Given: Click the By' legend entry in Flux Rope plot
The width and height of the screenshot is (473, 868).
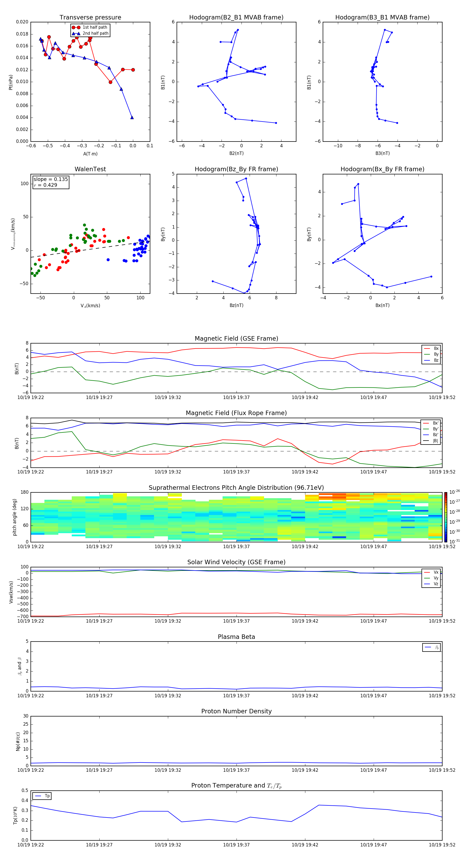Looking at the screenshot, I should [431, 429].
